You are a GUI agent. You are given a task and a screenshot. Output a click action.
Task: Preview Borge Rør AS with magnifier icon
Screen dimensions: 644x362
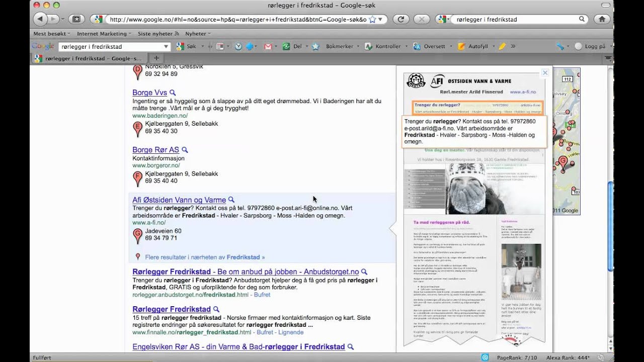185,150
